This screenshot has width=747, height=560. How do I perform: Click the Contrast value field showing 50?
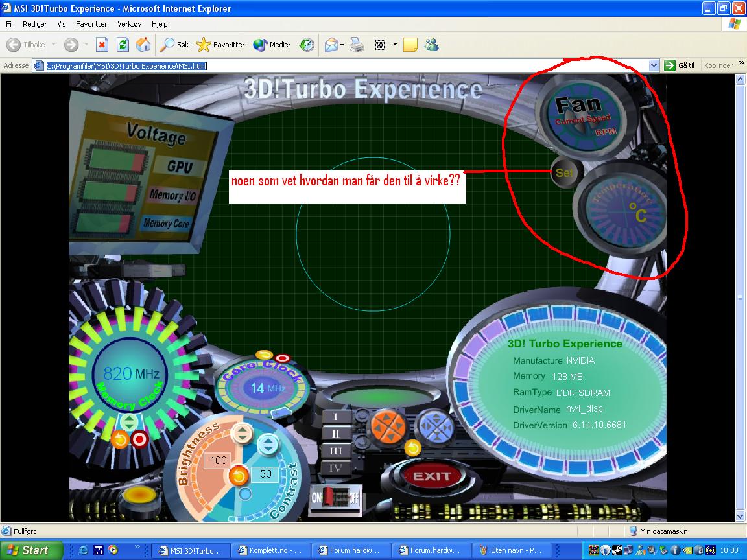265,474
